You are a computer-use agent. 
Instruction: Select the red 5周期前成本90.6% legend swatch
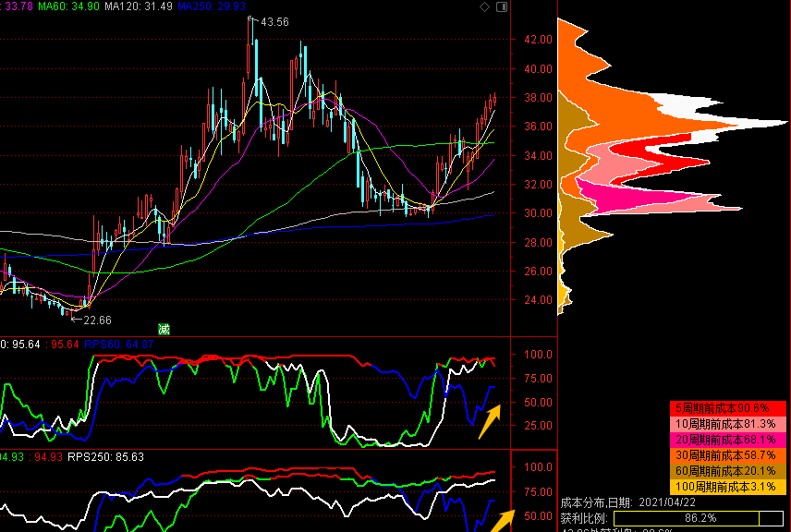(727, 408)
